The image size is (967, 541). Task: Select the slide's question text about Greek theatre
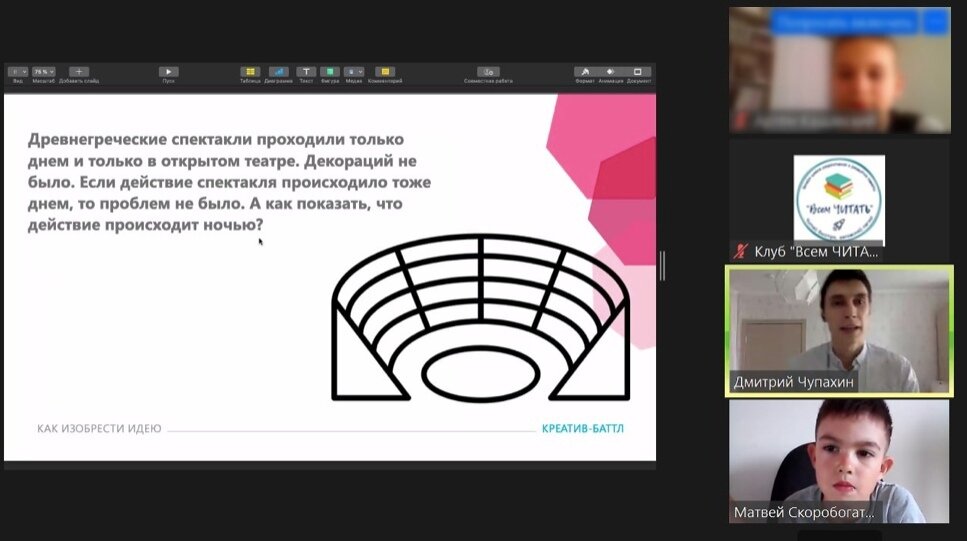click(229, 182)
